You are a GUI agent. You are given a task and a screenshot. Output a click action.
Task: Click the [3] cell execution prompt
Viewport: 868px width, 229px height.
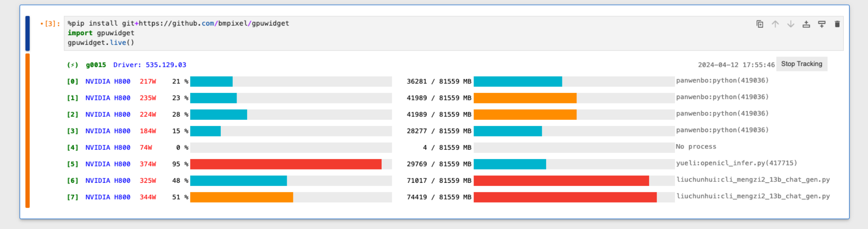point(52,24)
